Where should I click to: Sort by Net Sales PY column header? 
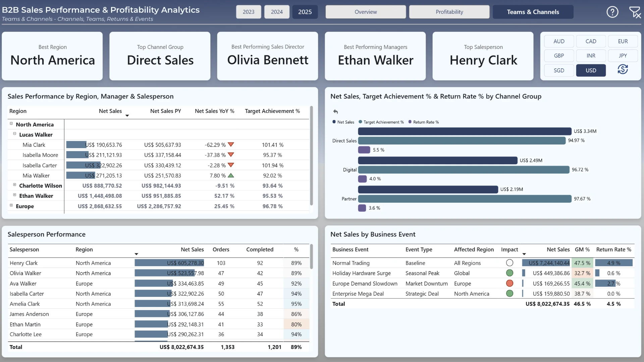165,111
